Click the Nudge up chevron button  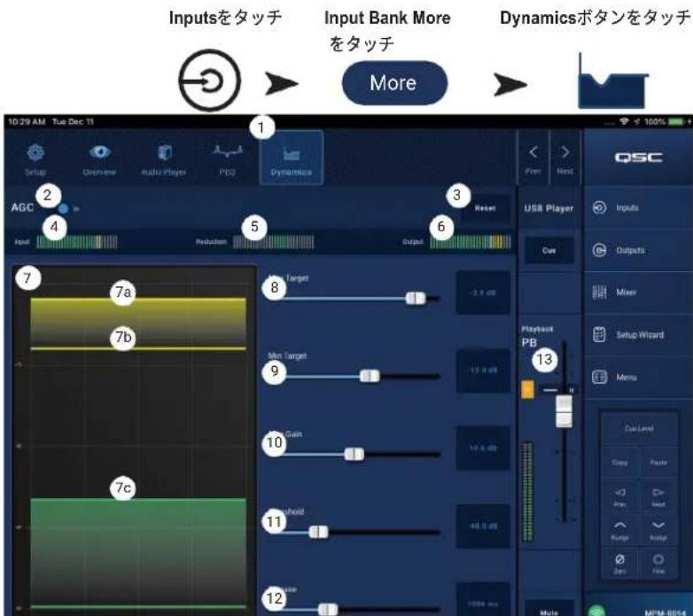click(619, 530)
